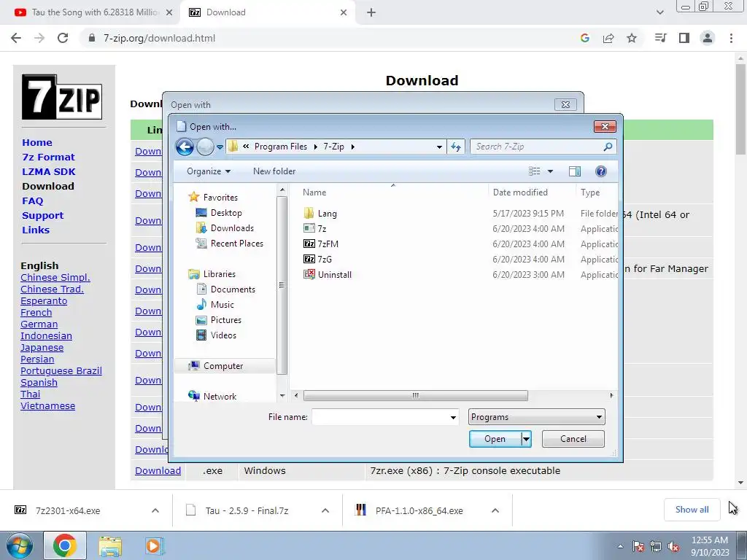This screenshot has width=747, height=560.
Task: Open Pictures library
Action: 226,319
